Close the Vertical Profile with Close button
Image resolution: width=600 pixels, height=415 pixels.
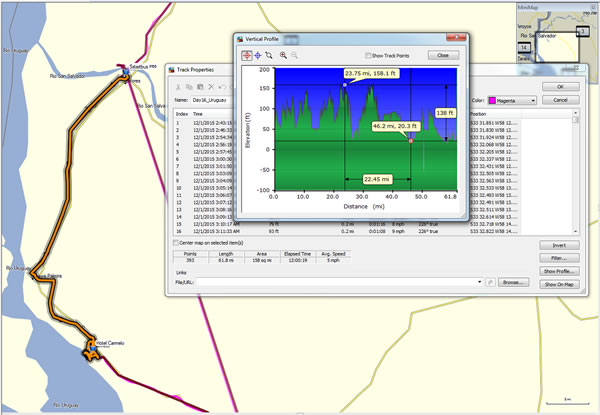443,55
